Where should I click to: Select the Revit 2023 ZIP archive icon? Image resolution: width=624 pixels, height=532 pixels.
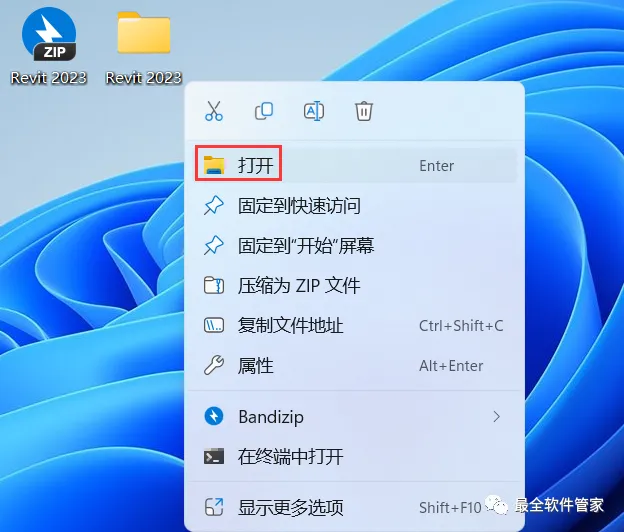49,35
